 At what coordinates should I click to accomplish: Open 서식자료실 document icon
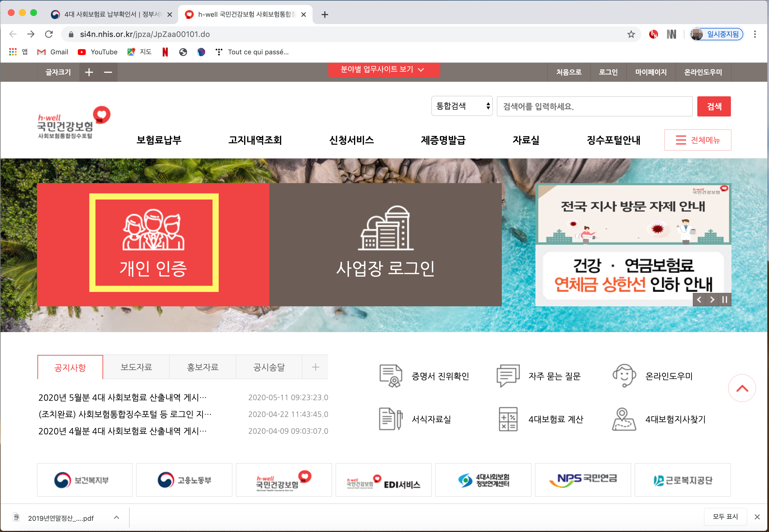tap(391, 419)
